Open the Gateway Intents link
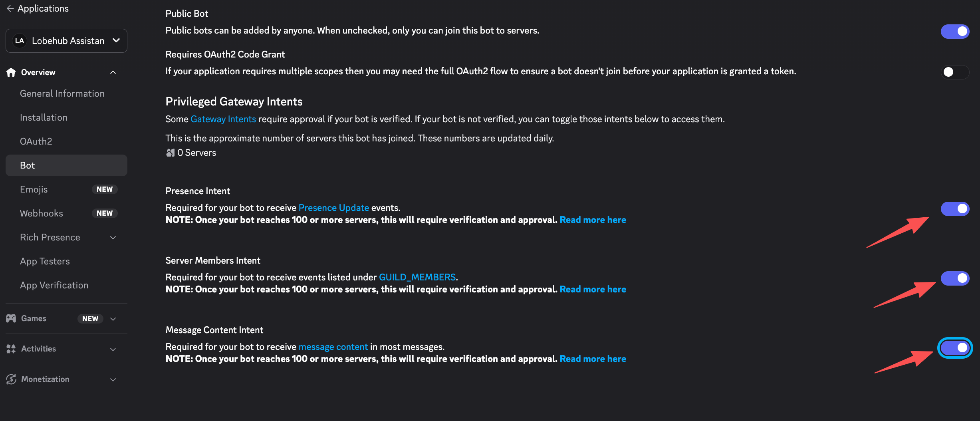980x421 pixels. 223,119
